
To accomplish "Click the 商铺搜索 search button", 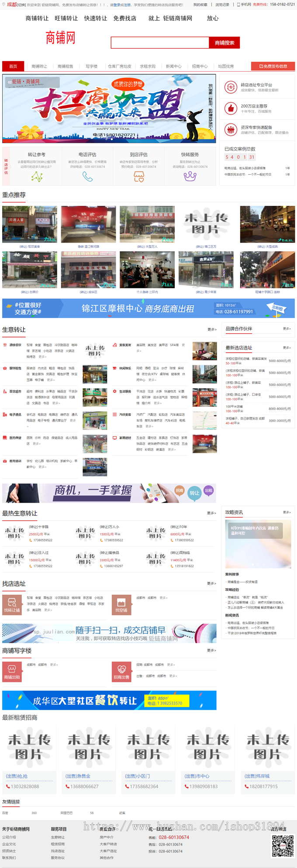I will click(x=224, y=43).
